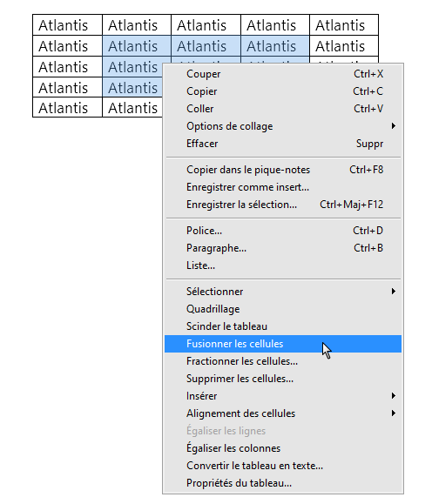The image size is (432, 504).
Task: Expand the Insérer submenu
Action: pyautogui.click(x=283, y=396)
